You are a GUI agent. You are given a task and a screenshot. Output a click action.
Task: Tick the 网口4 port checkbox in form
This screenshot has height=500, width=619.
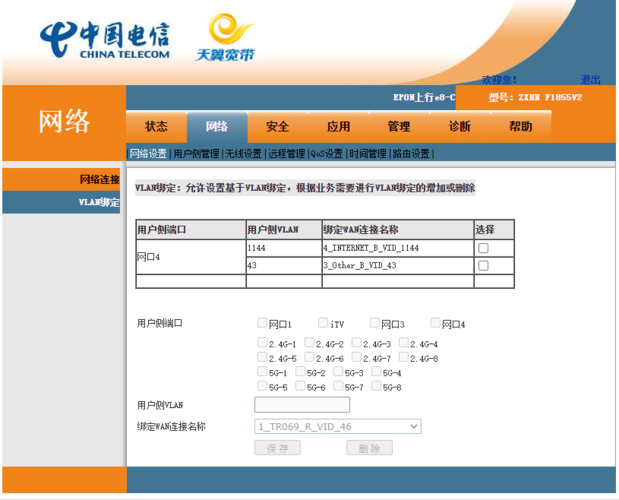pos(435,323)
